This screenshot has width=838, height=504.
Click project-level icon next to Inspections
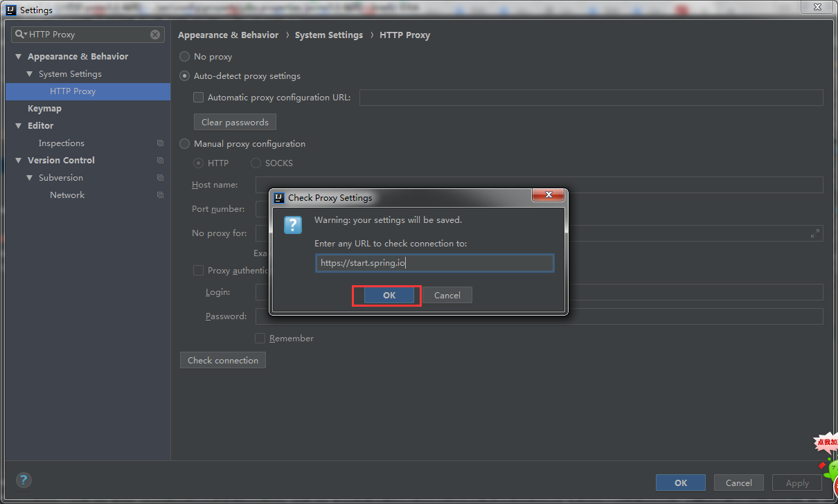(160, 143)
